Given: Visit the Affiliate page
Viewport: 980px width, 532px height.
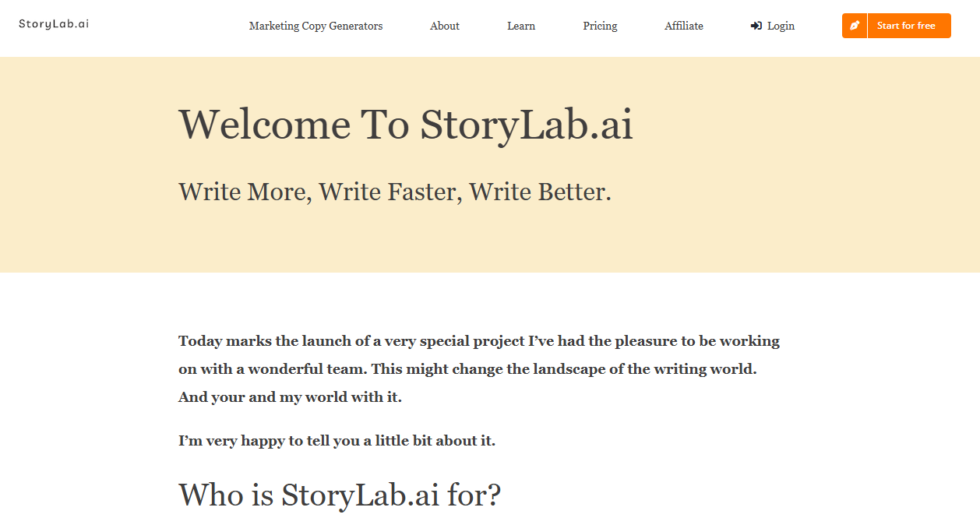Looking at the screenshot, I should [x=684, y=26].
